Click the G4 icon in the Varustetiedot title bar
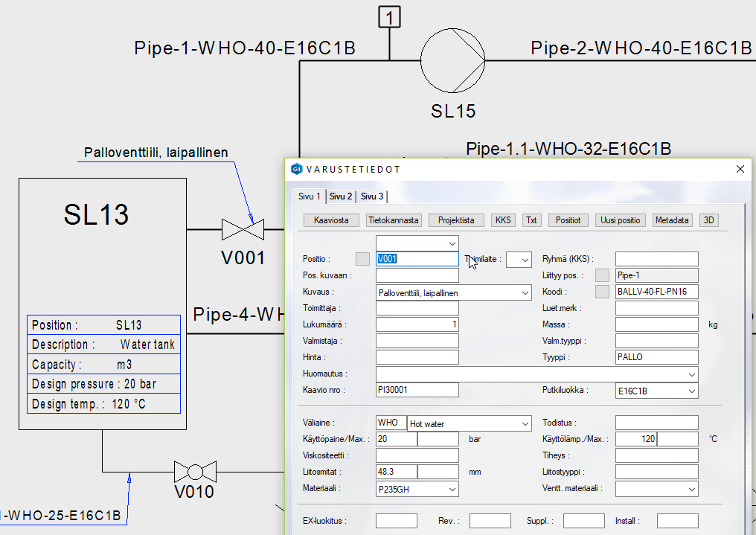The width and height of the screenshot is (756, 535). coord(297,169)
